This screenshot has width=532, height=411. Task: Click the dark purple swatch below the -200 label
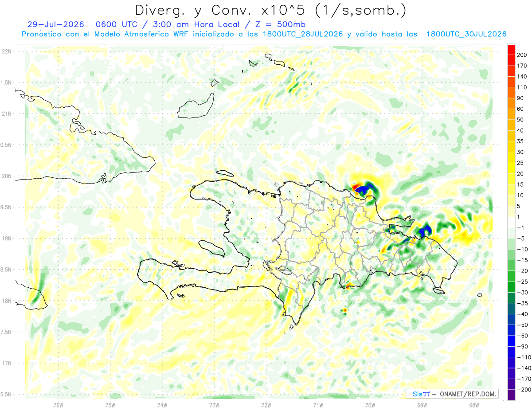coord(511,395)
